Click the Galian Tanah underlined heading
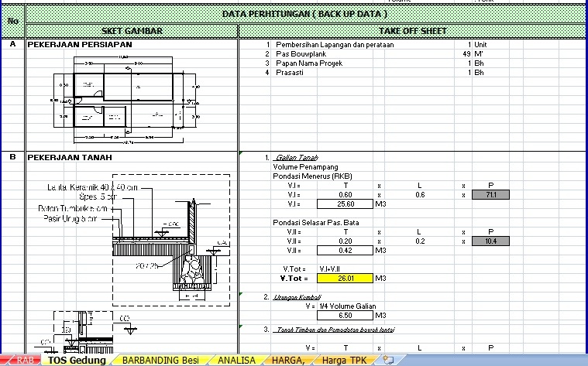 [296, 158]
